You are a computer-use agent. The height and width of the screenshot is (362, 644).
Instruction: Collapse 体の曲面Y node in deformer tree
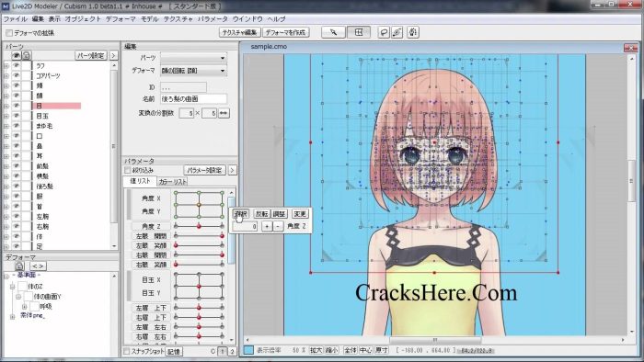point(18,296)
